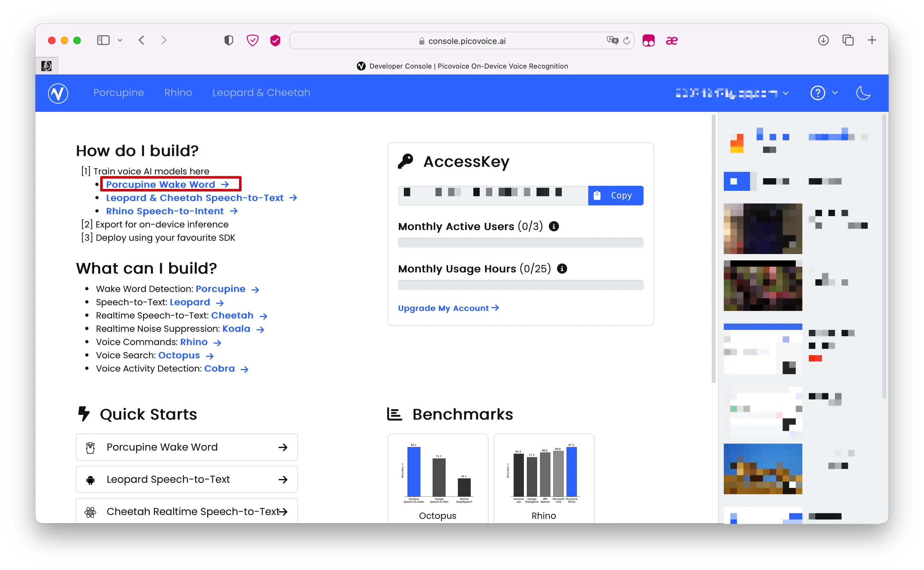This screenshot has height=570, width=924.
Task: Open the Leopard Speech-to-Text quick start
Action: tap(186, 479)
